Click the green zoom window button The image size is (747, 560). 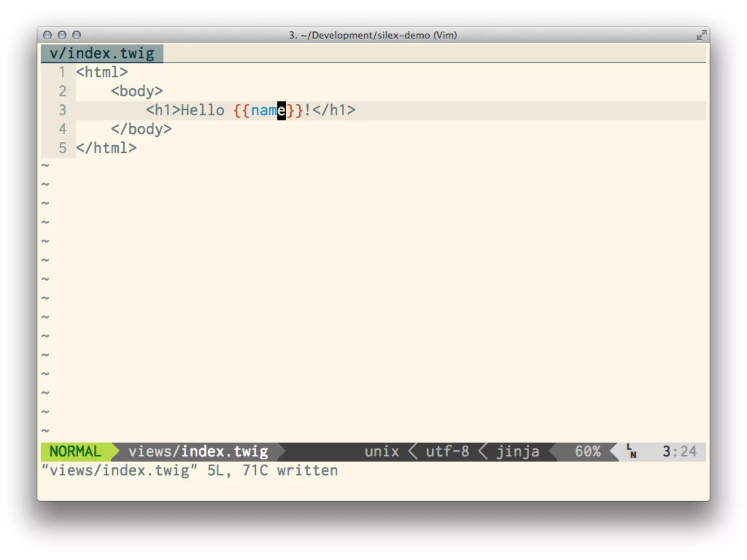pos(77,35)
